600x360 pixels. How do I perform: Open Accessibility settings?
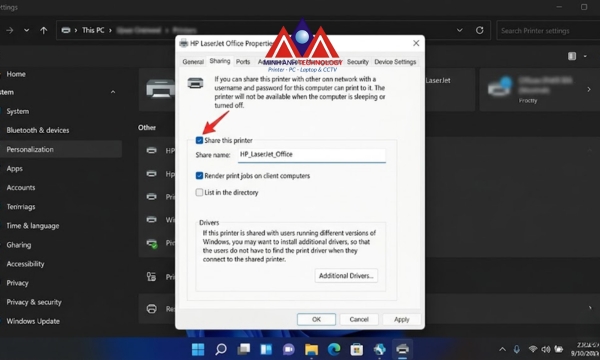tap(25, 264)
